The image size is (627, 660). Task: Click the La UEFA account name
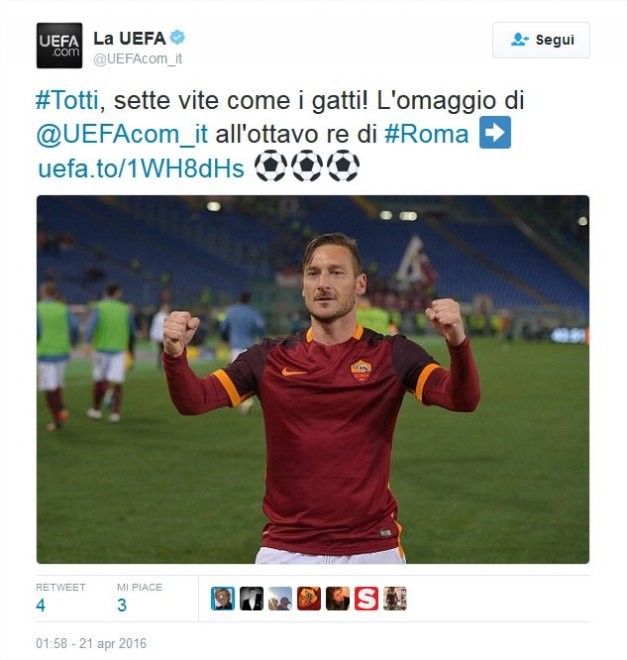coord(130,38)
